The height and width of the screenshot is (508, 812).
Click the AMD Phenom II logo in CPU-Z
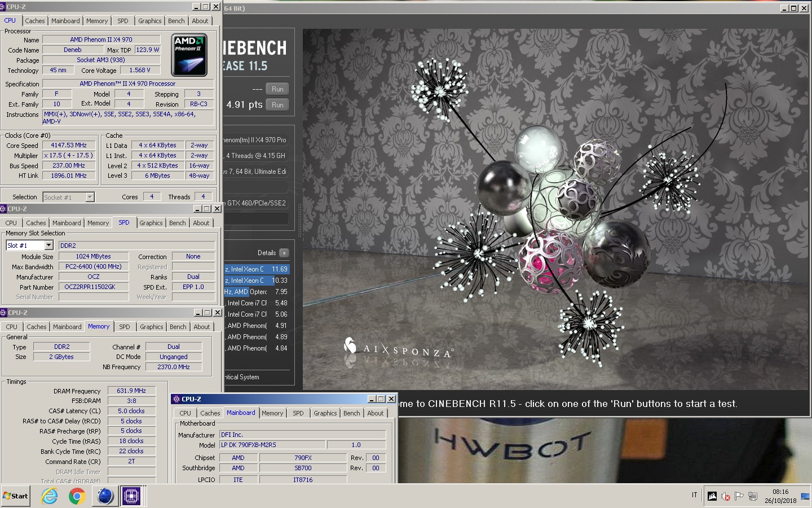[x=189, y=55]
